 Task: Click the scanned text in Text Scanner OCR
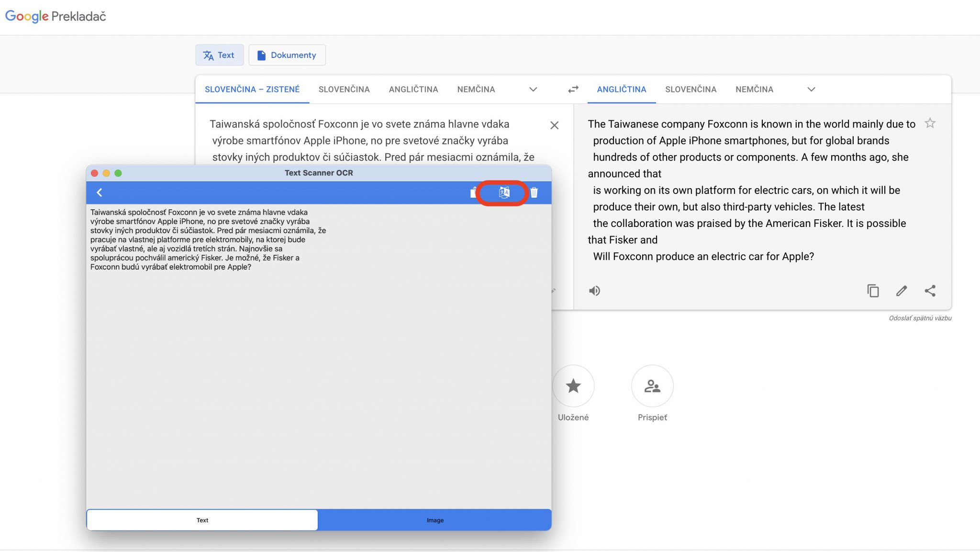(x=208, y=239)
